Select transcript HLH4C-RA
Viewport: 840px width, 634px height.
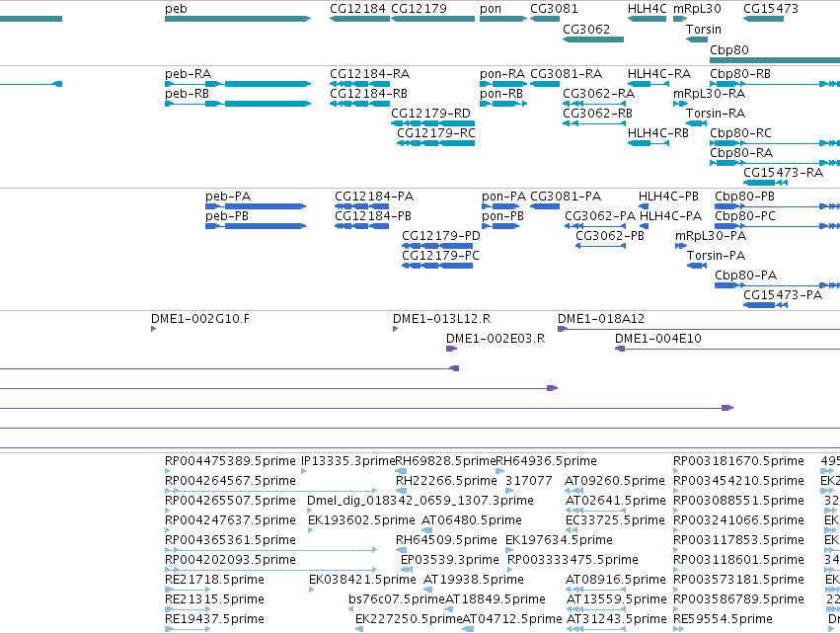pyautogui.click(x=649, y=84)
